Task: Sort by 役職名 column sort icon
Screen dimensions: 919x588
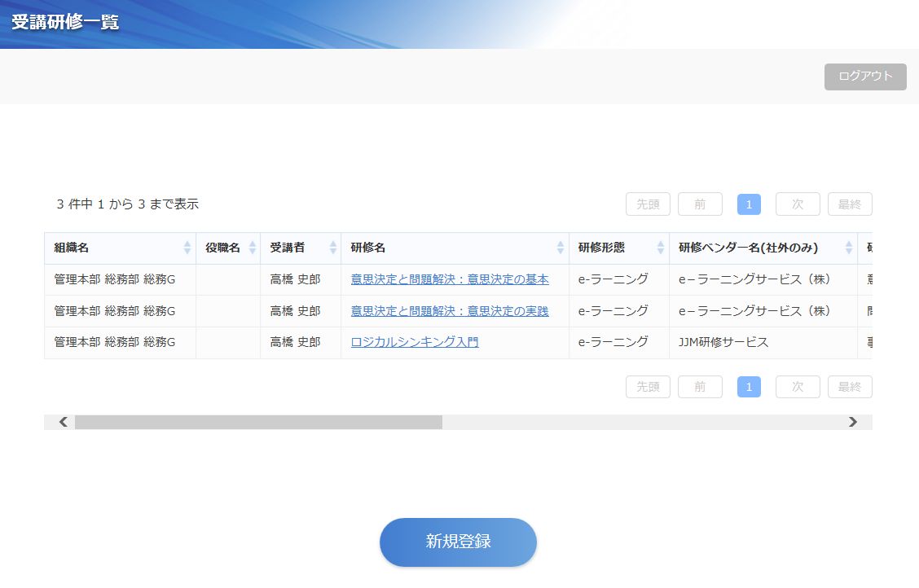Action: [x=252, y=248]
